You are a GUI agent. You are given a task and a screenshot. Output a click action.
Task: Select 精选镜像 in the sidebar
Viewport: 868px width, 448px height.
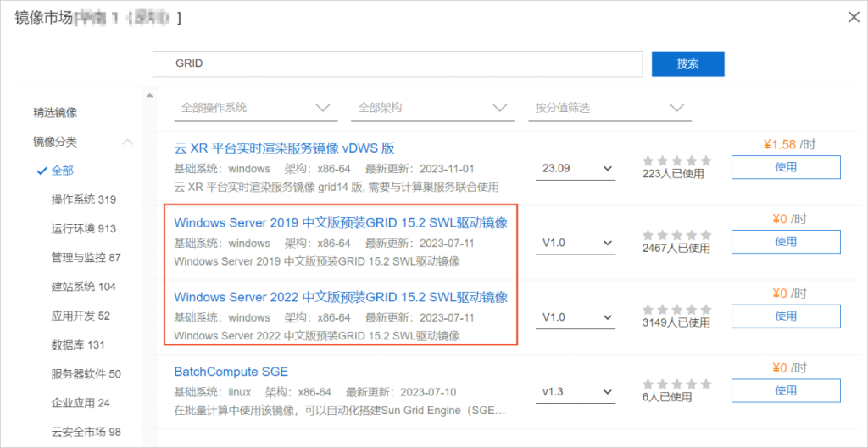[55, 113]
